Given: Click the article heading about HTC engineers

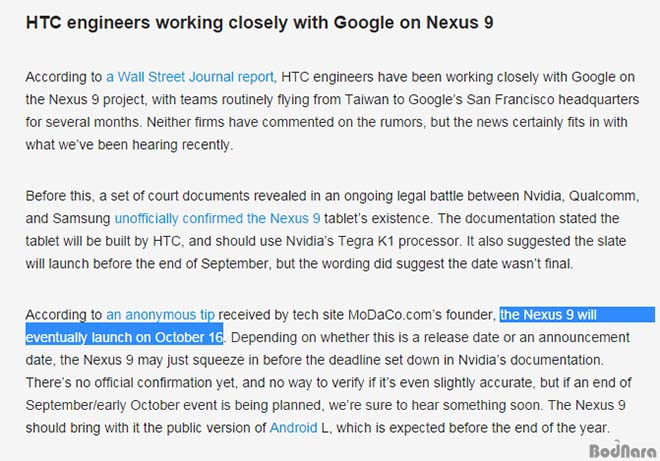Looking at the screenshot, I should (x=259, y=22).
